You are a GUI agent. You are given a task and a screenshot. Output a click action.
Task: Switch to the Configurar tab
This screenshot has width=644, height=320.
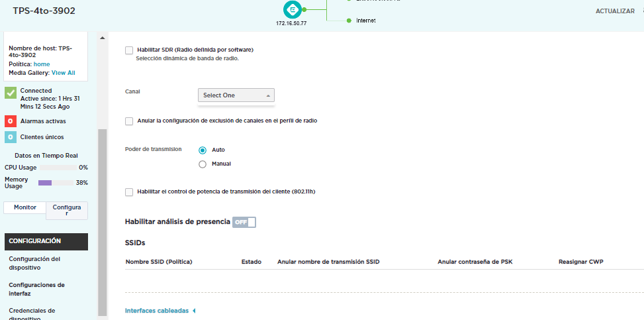tap(67, 211)
